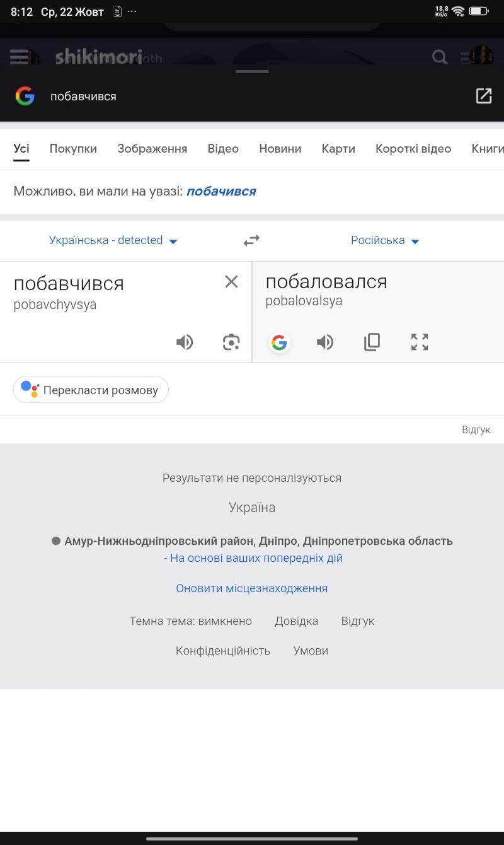Swap the translation languages
This screenshot has width=504, height=845.
point(251,240)
